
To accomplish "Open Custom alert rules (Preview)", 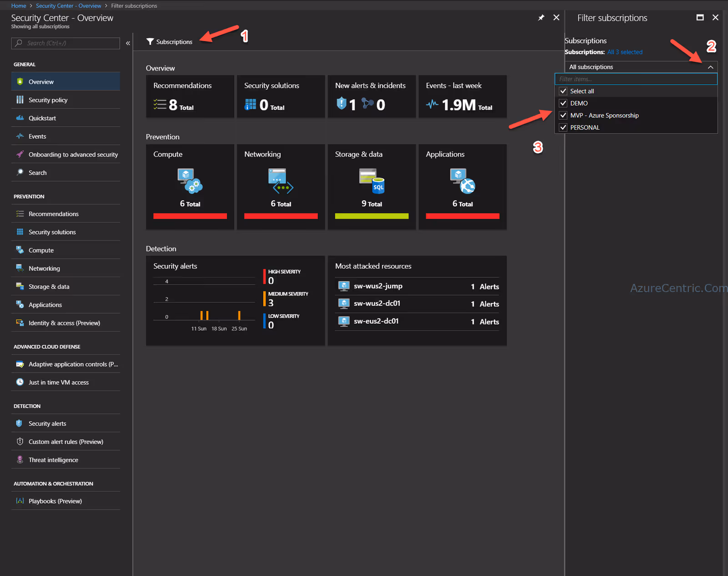I will click(66, 442).
